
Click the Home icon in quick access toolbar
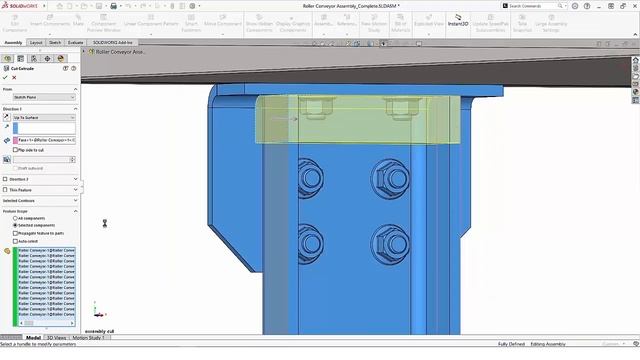point(60,6)
